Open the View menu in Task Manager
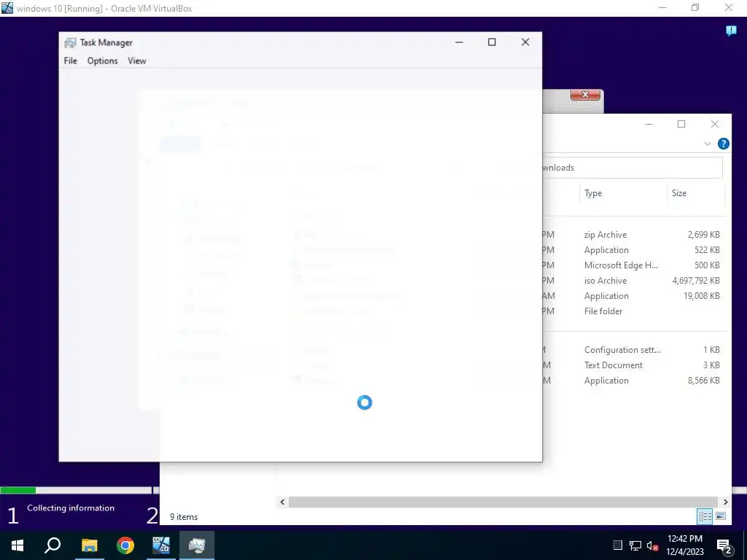 click(x=136, y=61)
